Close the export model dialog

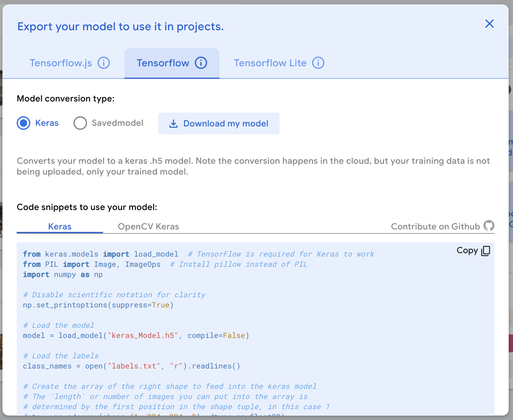coord(489,24)
